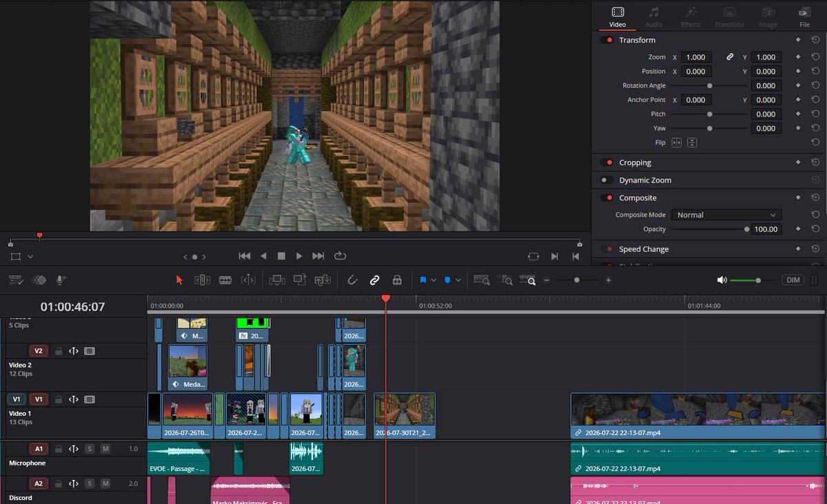Switch to the Video inspector tab
Screen dimensions: 827x504
click(x=617, y=17)
